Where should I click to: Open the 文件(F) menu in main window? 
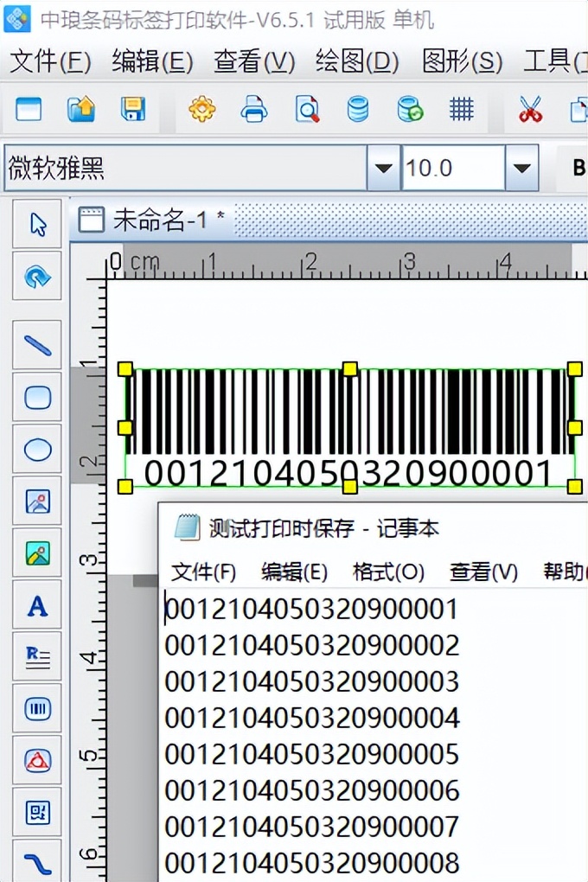tap(51, 61)
